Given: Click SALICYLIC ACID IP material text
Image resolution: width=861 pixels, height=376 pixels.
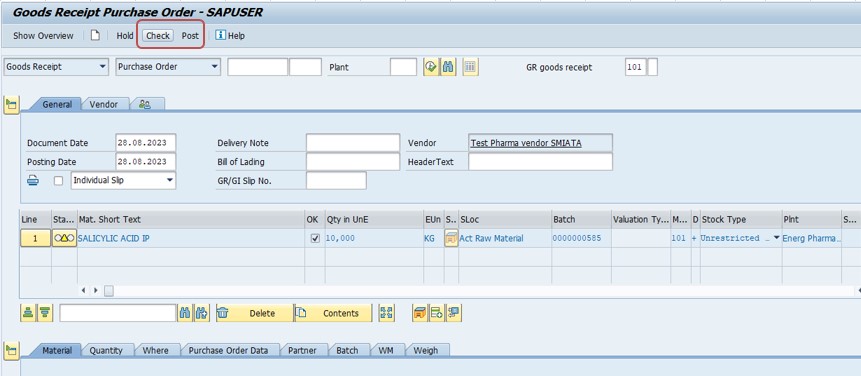Looking at the screenshot, I should [114, 238].
